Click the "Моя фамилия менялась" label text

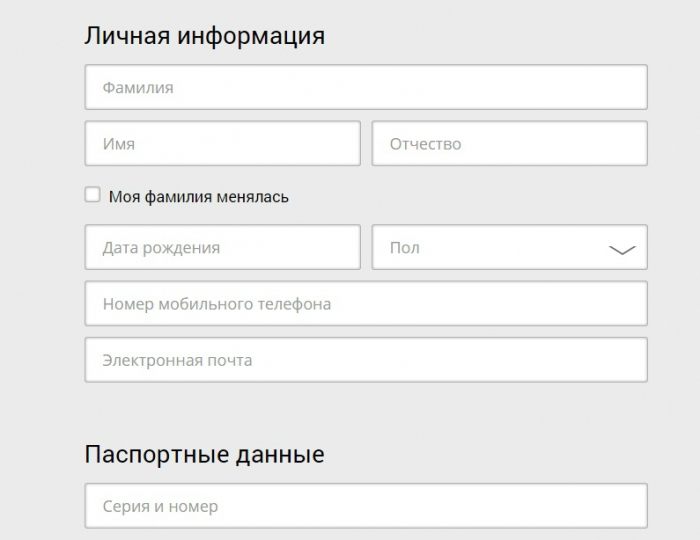[x=198, y=197]
